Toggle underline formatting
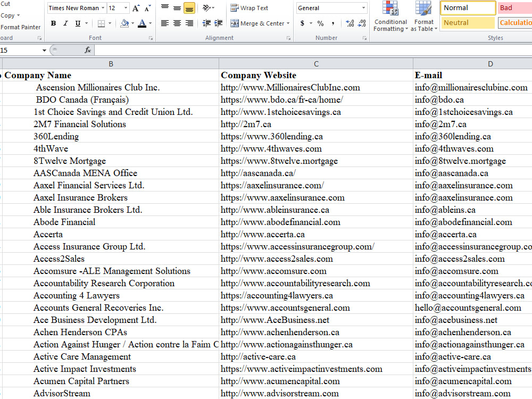 coord(78,23)
